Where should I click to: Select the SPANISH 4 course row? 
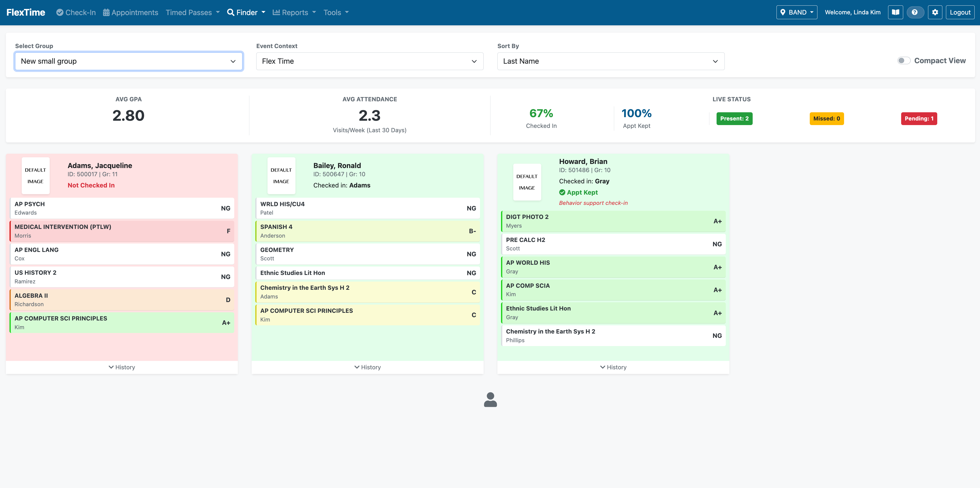coord(368,231)
